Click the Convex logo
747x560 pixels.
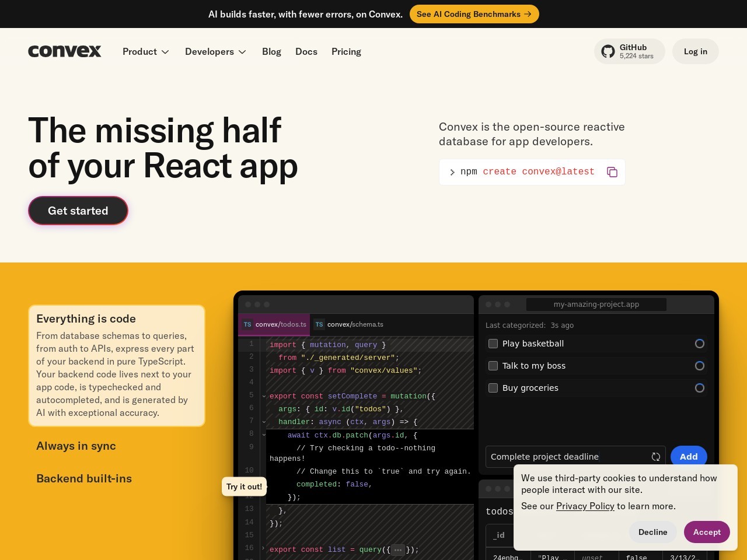65,51
